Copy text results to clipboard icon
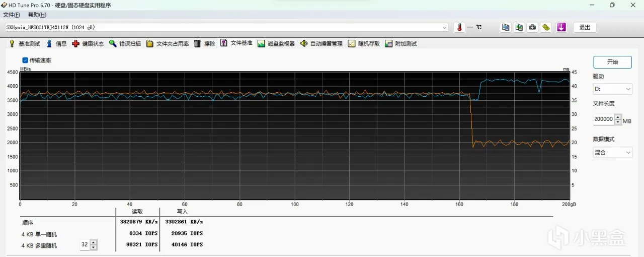644x257 pixels. [x=506, y=27]
